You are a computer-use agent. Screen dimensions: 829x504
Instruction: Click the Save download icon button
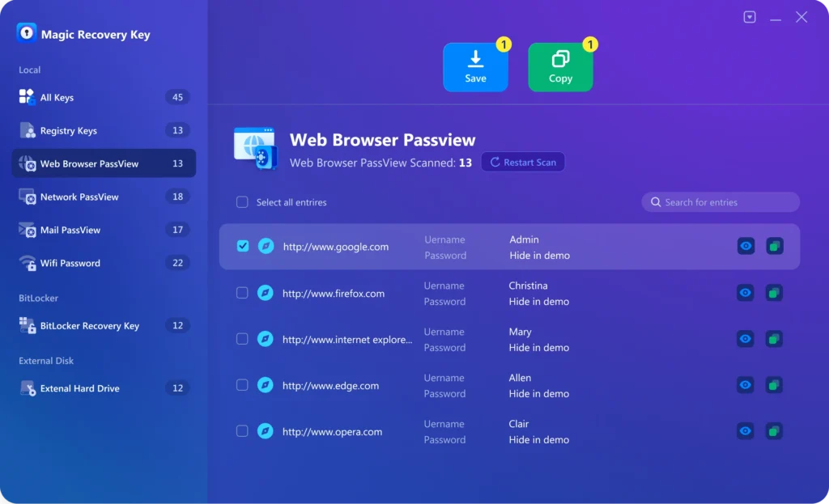(475, 67)
